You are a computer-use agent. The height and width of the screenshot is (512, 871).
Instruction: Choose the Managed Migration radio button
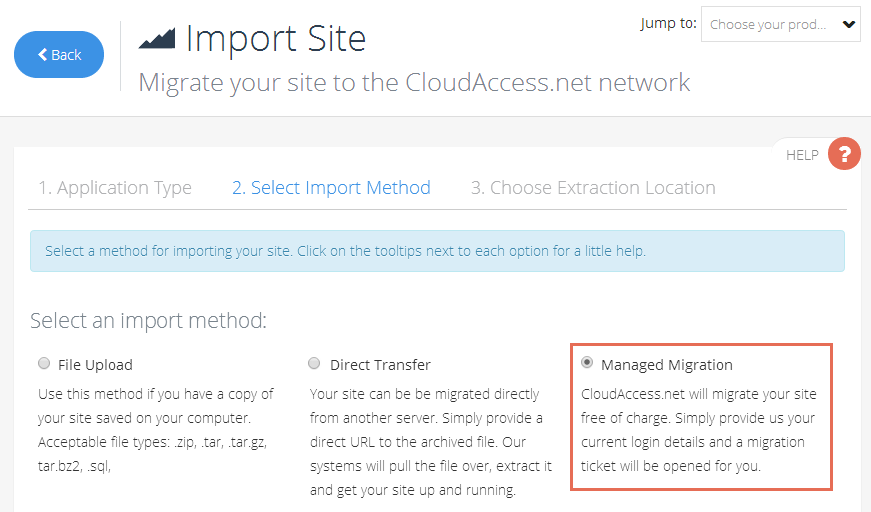pos(587,363)
